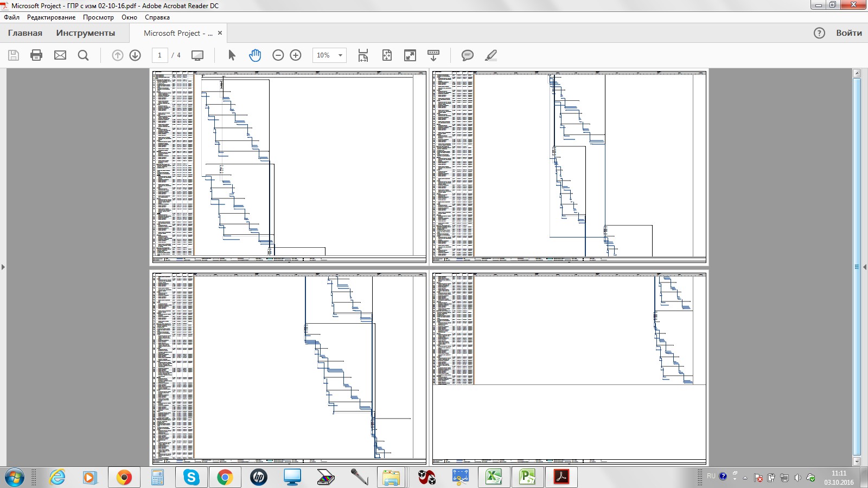The width and height of the screenshot is (868, 488).
Task: Click the page number field
Action: (x=159, y=55)
